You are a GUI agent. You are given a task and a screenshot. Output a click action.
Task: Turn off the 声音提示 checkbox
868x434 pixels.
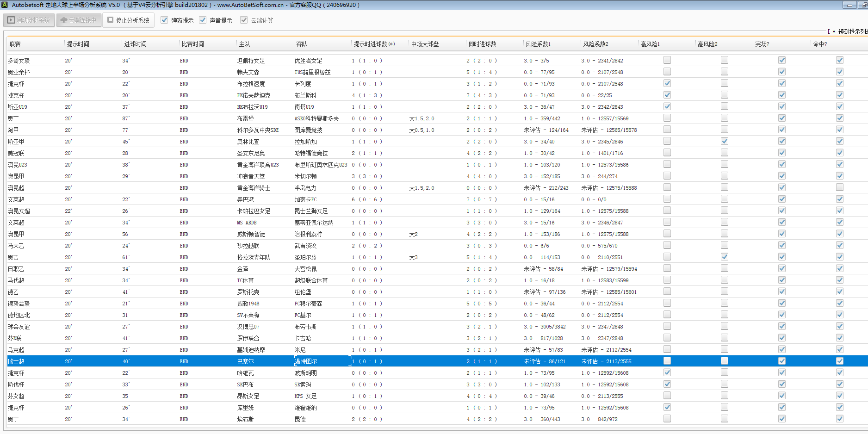(203, 20)
